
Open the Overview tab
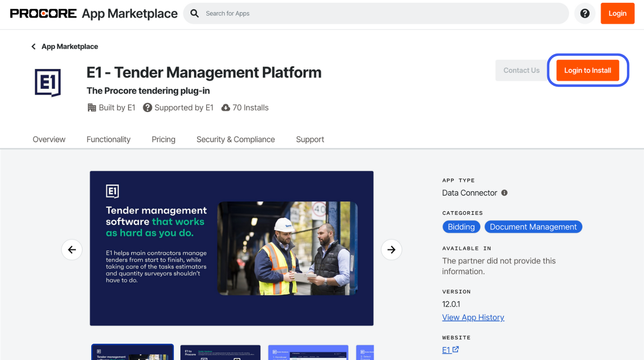(49, 139)
